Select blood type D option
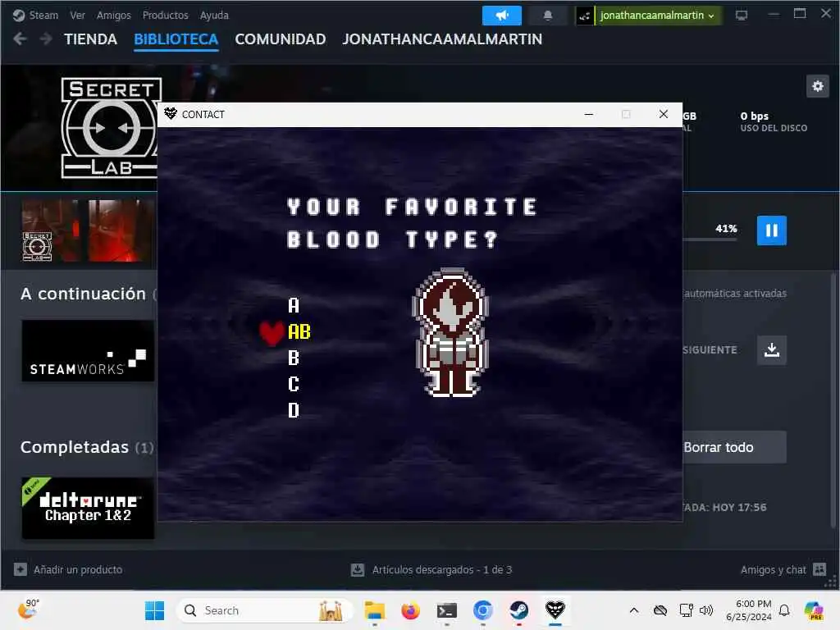Image resolution: width=840 pixels, height=630 pixels. tap(294, 410)
